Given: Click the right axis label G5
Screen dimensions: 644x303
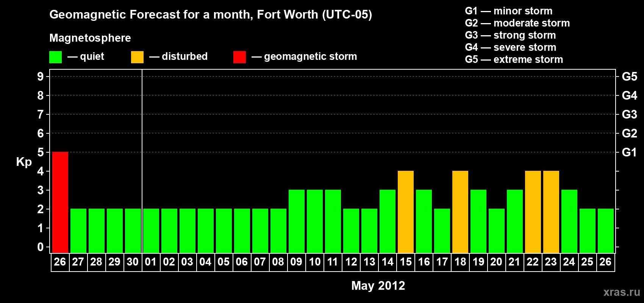Looking at the screenshot, I should click(630, 77).
